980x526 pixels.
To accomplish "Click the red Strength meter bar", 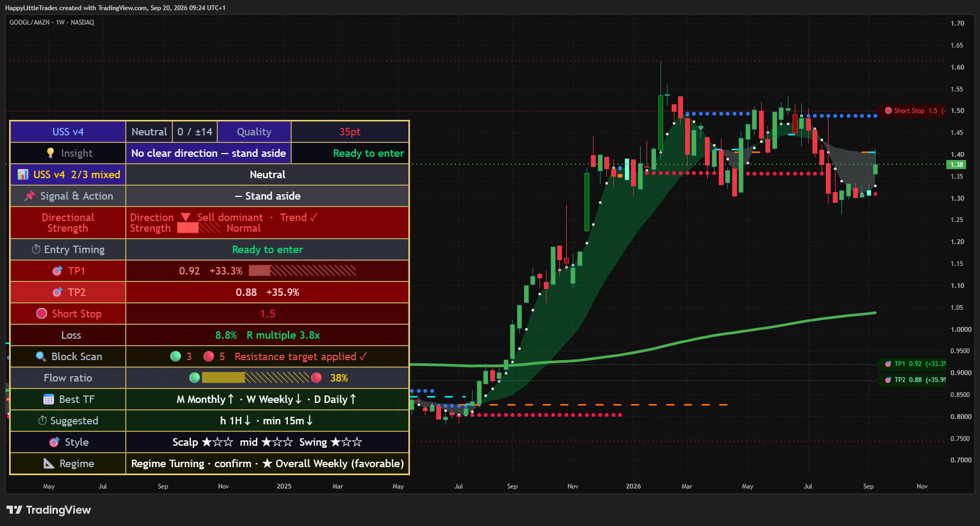I will click(199, 228).
